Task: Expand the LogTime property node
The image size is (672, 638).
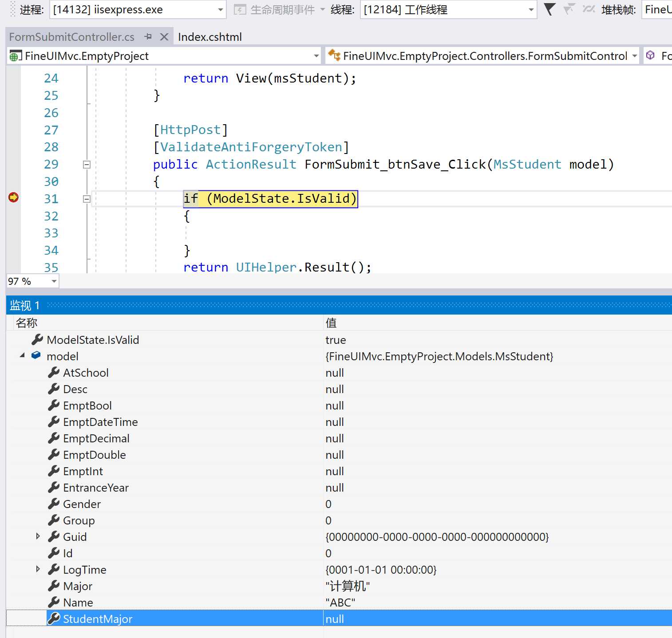Action: pos(38,569)
